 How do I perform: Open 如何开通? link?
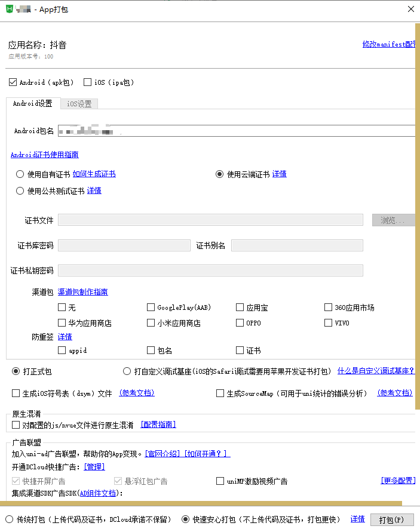point(207,454)
